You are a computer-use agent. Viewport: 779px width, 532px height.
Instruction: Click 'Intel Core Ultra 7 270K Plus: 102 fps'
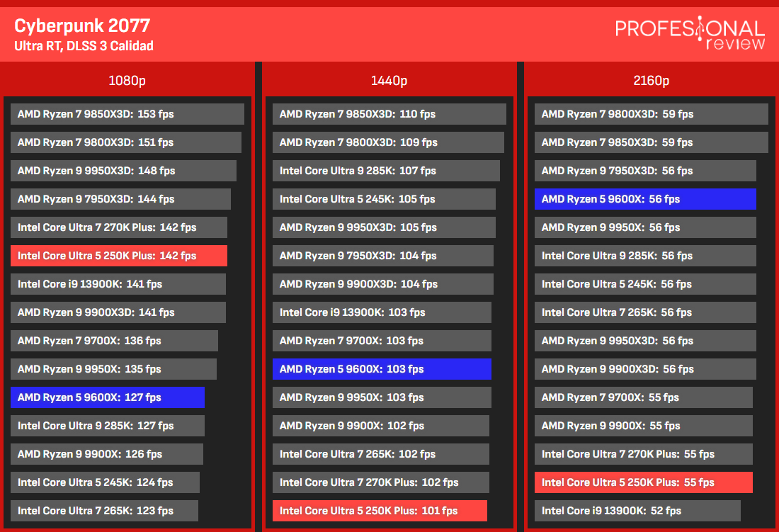(381, 482)
